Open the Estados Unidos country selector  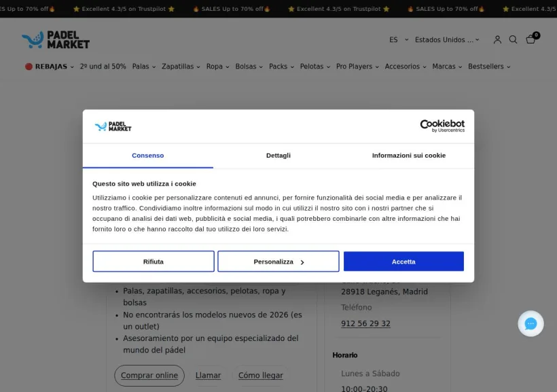447,40
